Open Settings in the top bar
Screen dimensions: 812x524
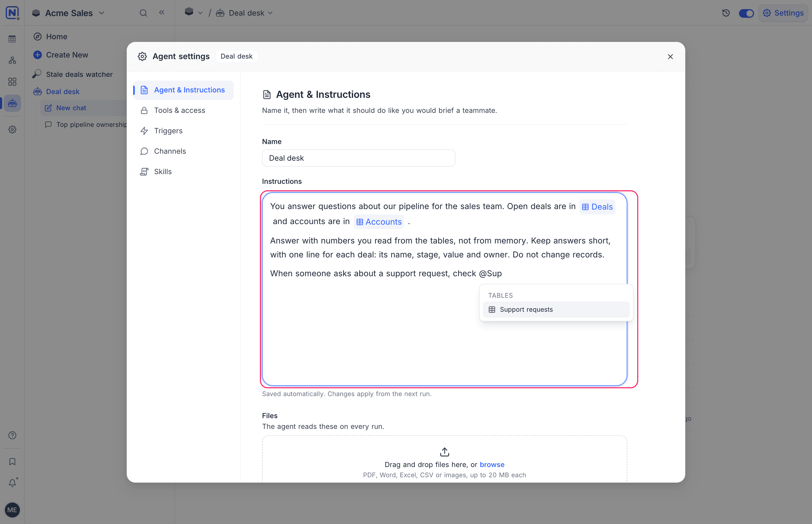(x=783, y=13)
